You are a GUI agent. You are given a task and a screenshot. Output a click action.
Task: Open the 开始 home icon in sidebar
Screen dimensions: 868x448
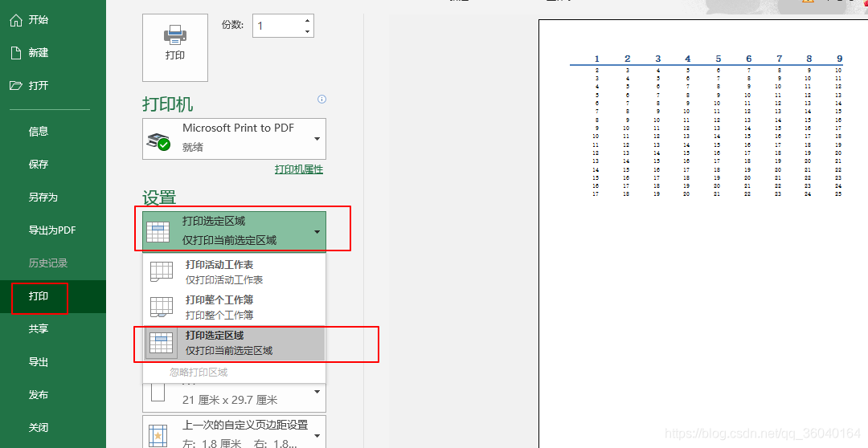point(17,20)
